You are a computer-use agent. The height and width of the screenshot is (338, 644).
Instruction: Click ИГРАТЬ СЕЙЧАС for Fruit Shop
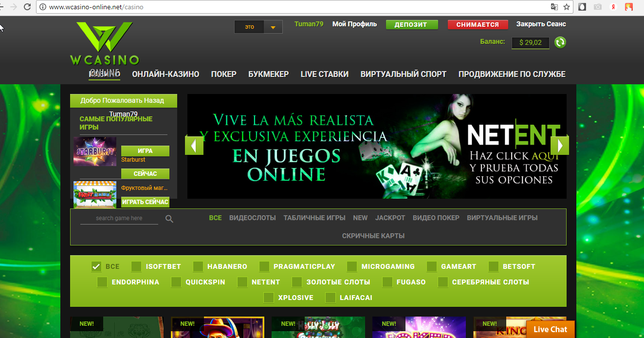(145, 202)
